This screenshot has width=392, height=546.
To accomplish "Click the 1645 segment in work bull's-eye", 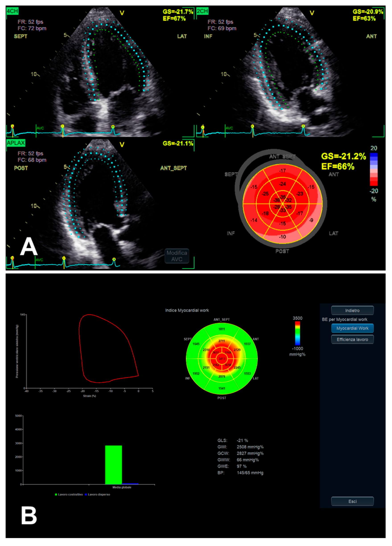I will (x=196, y=344).
